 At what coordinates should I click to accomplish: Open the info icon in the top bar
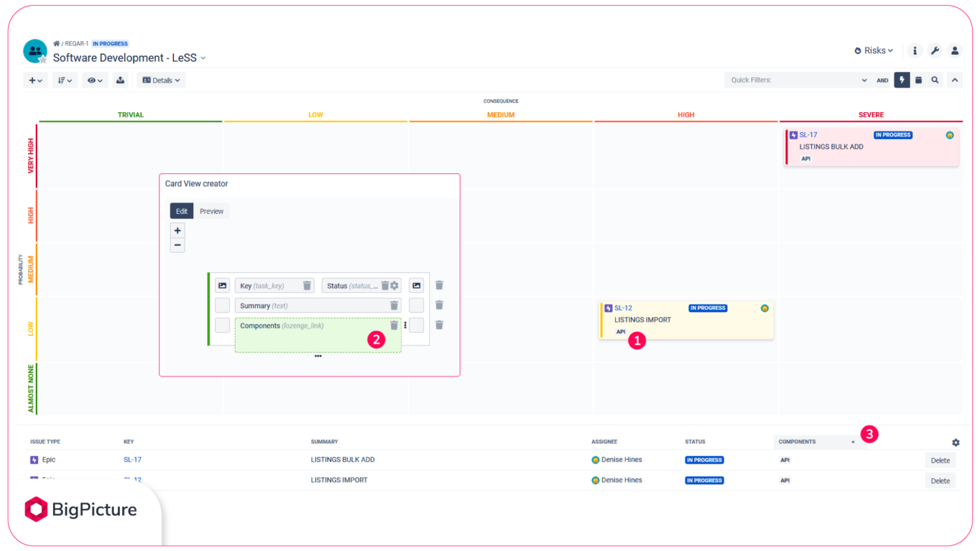914,50
